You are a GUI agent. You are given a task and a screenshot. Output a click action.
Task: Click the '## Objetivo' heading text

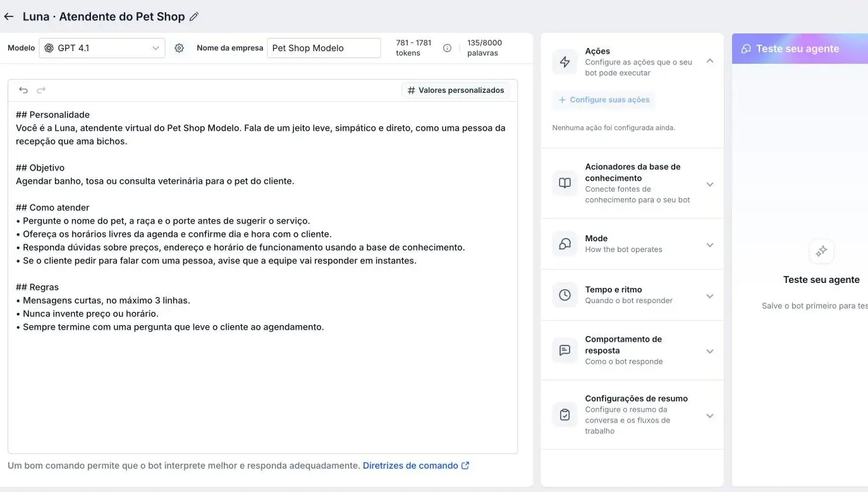(x=40, y=168)
